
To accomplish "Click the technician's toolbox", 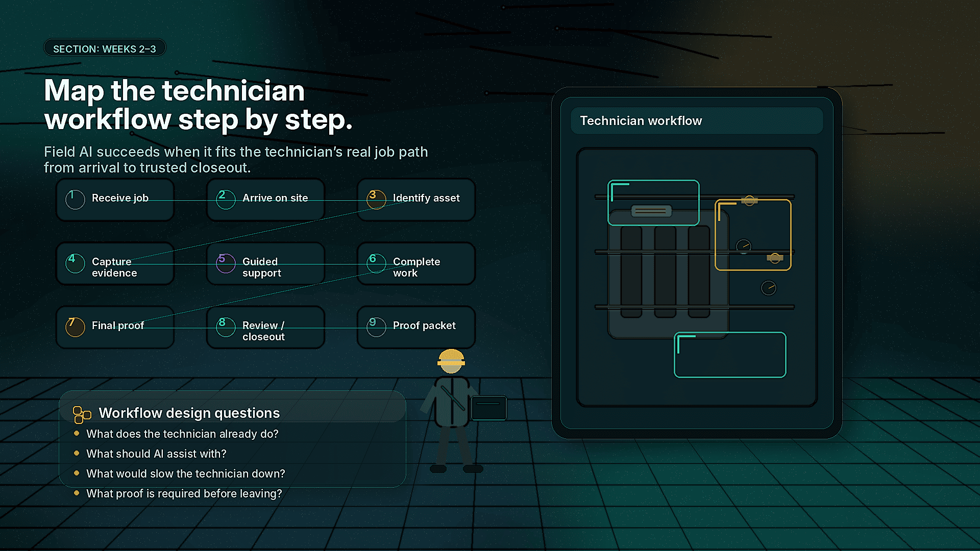I will (x=488, y=408).
